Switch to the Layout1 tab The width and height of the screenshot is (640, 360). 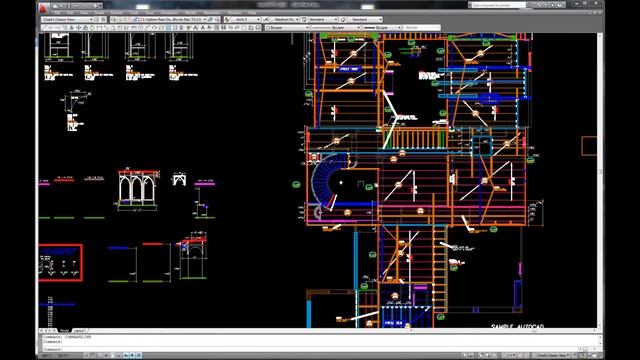click(x=79, y=330)
